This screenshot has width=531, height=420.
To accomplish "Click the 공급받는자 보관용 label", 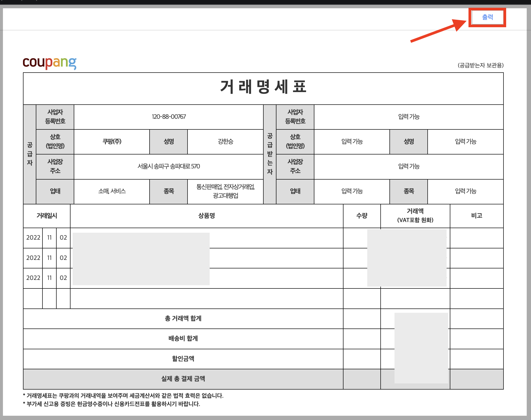I will (x=480, y=65).
